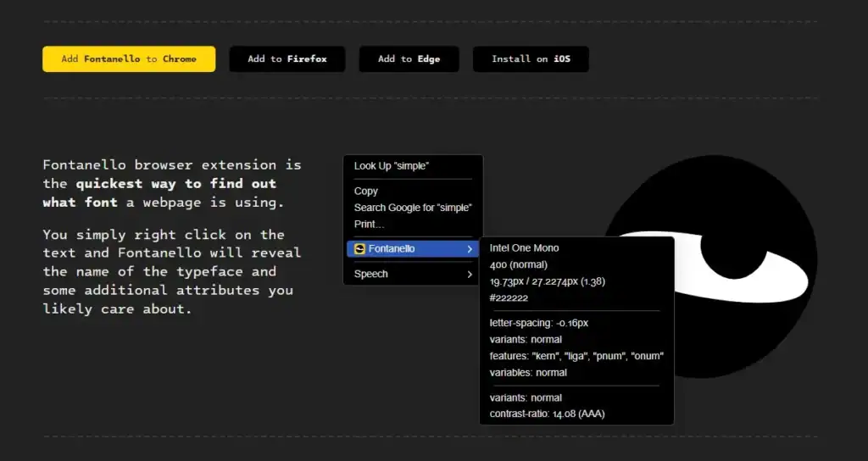The height and width of the screenshot is (461, 868).
Task: Click the "You simply right click on the" line
Action: [x=164, y=235]
